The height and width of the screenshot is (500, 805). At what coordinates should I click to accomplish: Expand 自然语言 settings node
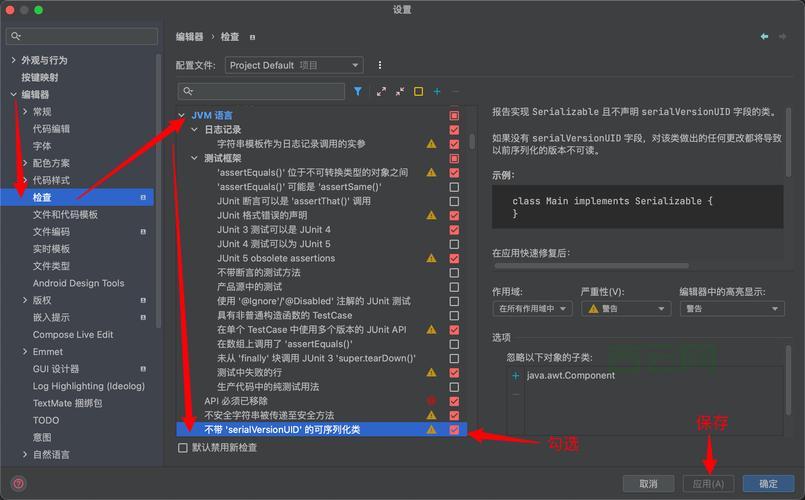(25, 454)
